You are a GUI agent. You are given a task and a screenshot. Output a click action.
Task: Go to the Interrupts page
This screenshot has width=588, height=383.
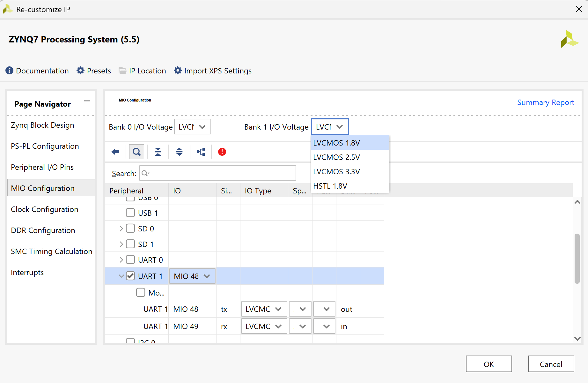pos(27,273)
